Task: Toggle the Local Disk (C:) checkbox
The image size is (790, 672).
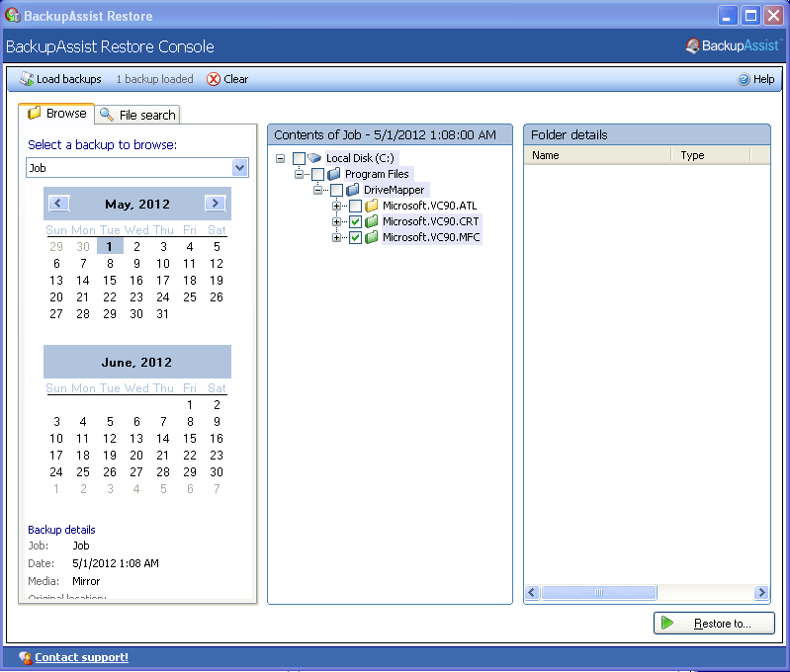Action: tap(299, 158)
